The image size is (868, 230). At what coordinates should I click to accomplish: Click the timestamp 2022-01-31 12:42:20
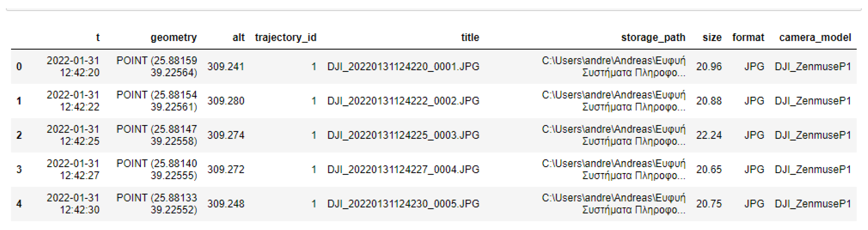(73, 67)
